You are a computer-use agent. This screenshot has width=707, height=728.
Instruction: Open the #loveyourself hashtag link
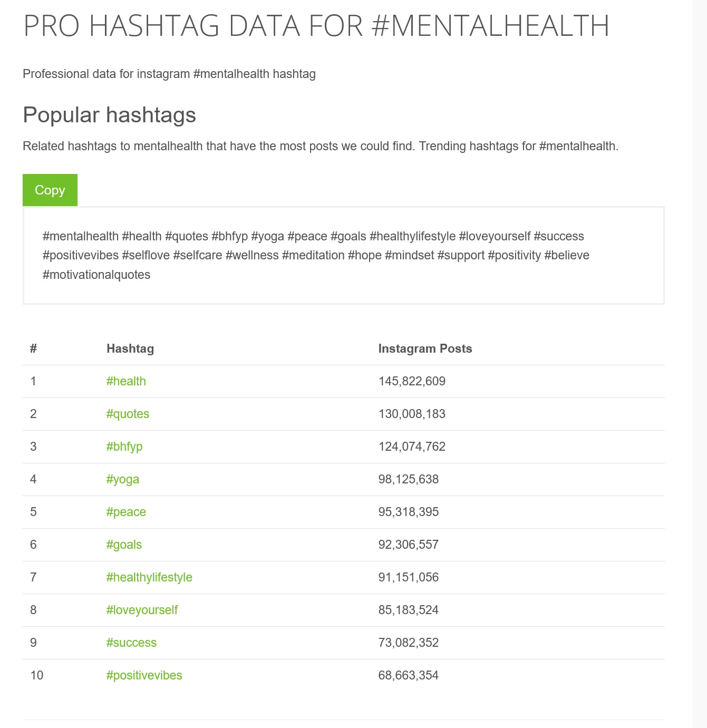coord(142,610)
